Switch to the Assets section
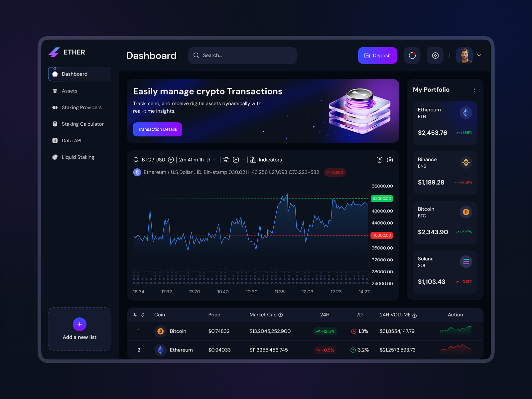The height and width of the screenshot is (399, 532). 69,91
